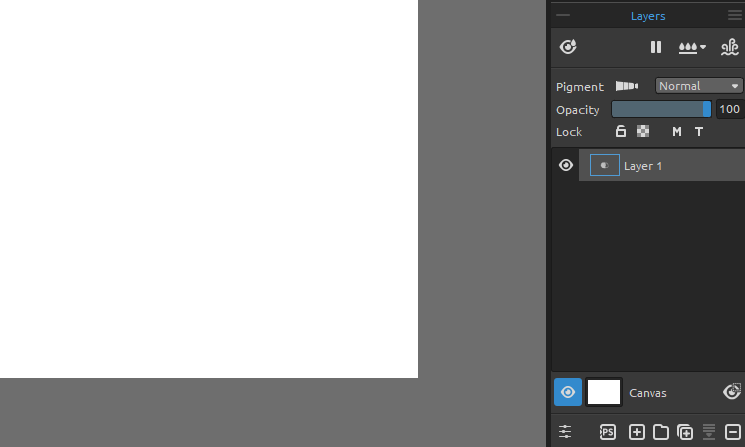Add a new layer with plus icon

[x=637, y=432]
